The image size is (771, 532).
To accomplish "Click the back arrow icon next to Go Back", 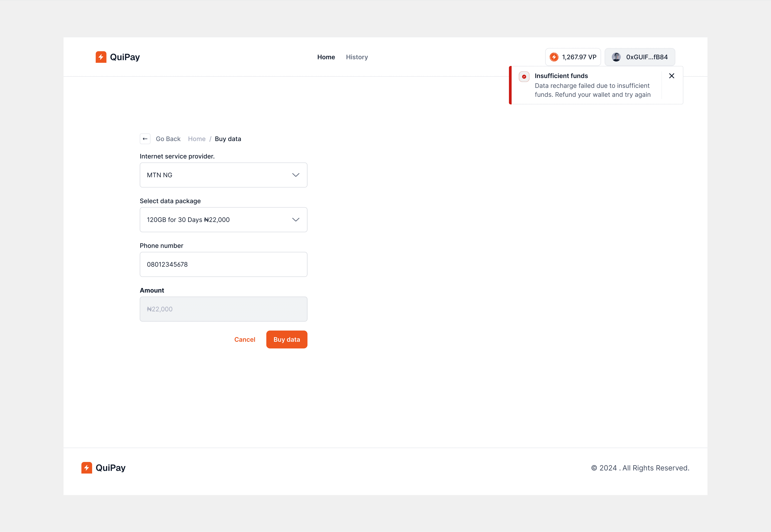I will pos(145,139).
